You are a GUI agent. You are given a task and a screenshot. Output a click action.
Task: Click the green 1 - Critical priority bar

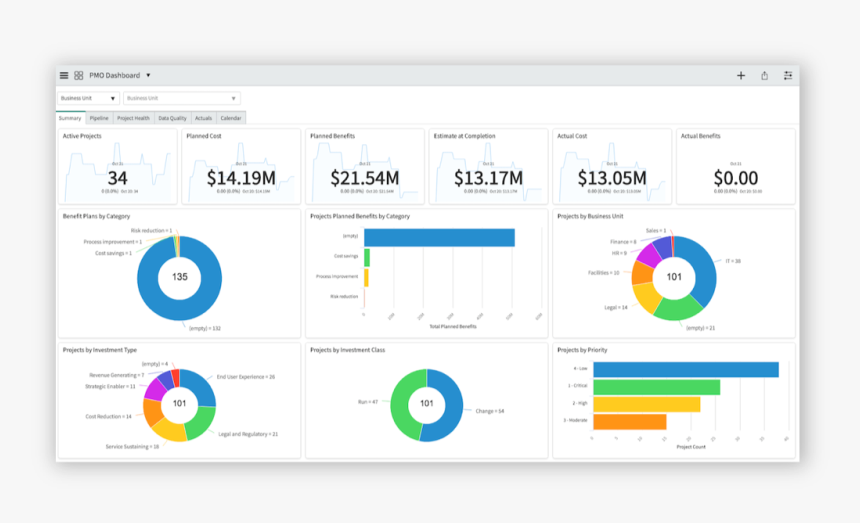coord(657,387)
